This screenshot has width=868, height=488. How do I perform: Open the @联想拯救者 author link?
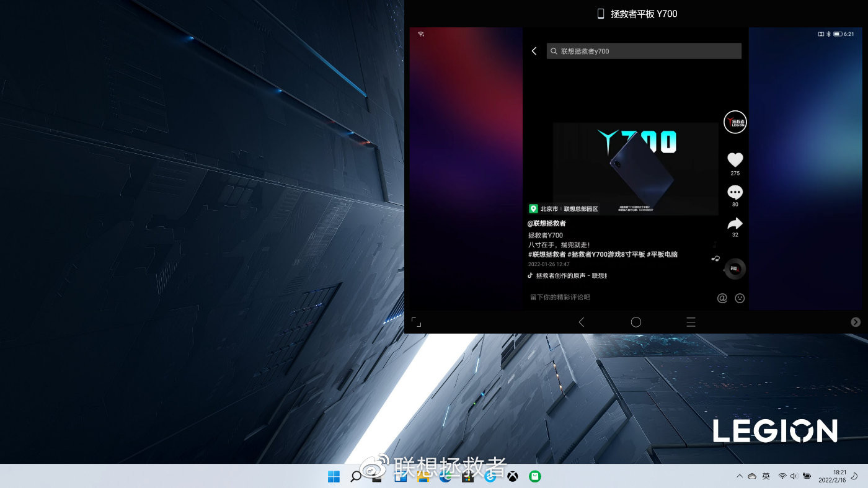coord(547,223)
